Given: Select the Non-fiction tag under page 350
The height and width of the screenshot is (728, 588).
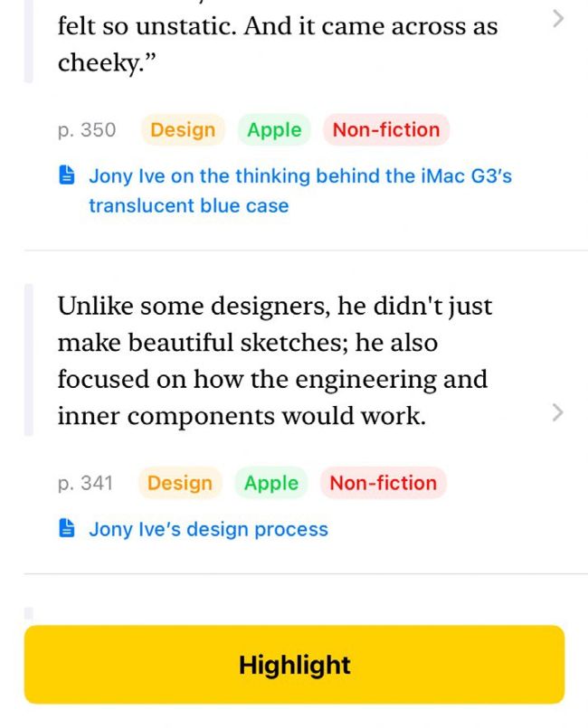Looking at the screenshot, I should coord(385,129).
